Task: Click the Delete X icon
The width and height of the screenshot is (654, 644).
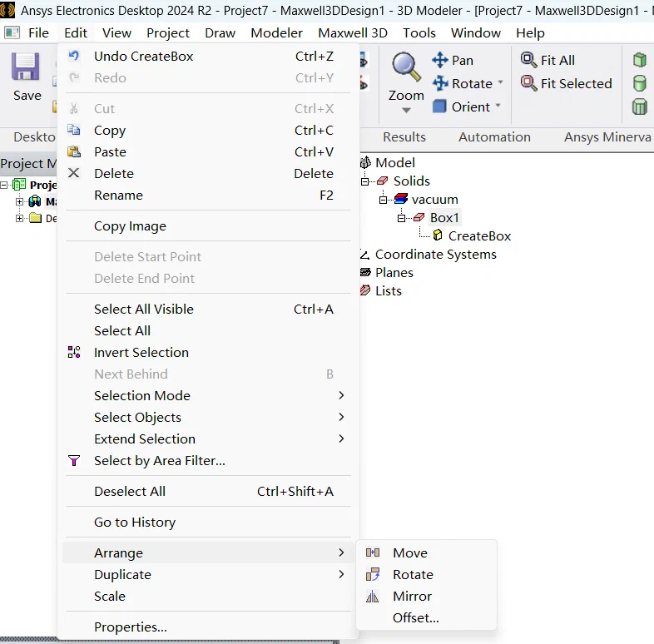Action: click(x=74, y=173)
